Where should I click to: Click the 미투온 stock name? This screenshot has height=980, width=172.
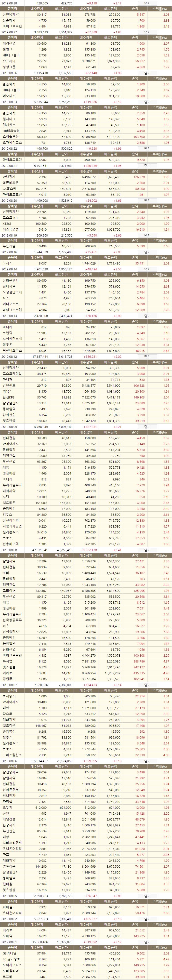7,345
